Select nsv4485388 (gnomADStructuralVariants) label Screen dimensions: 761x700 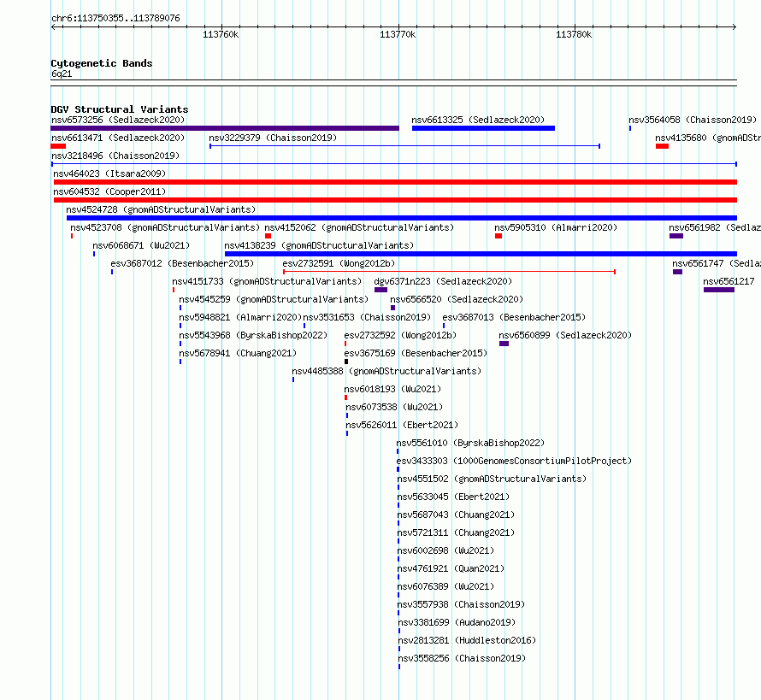point(386,371)
